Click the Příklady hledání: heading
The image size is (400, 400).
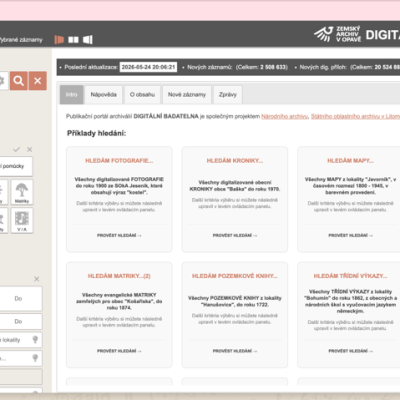pos(96,133)
